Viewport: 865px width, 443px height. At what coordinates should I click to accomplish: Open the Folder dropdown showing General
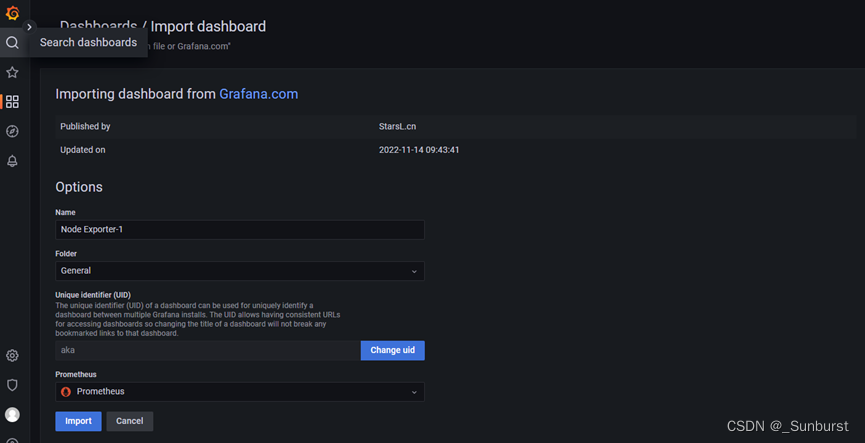[240, 271]
